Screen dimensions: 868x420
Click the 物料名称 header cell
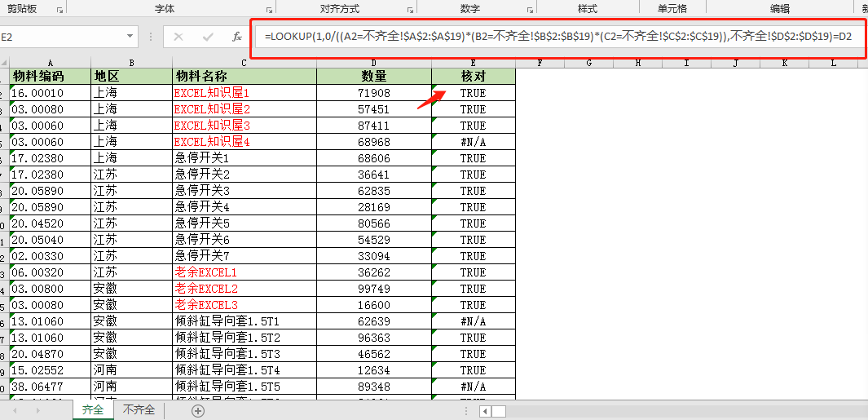pos(245,76)
